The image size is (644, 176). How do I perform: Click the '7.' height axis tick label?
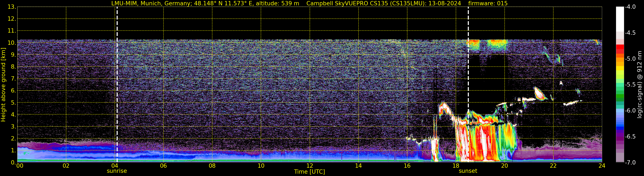coord(13,79)
